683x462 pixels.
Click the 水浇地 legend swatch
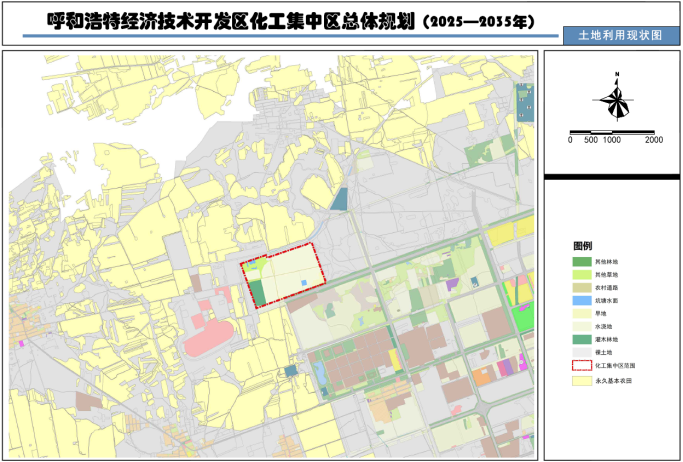[580, 327]
